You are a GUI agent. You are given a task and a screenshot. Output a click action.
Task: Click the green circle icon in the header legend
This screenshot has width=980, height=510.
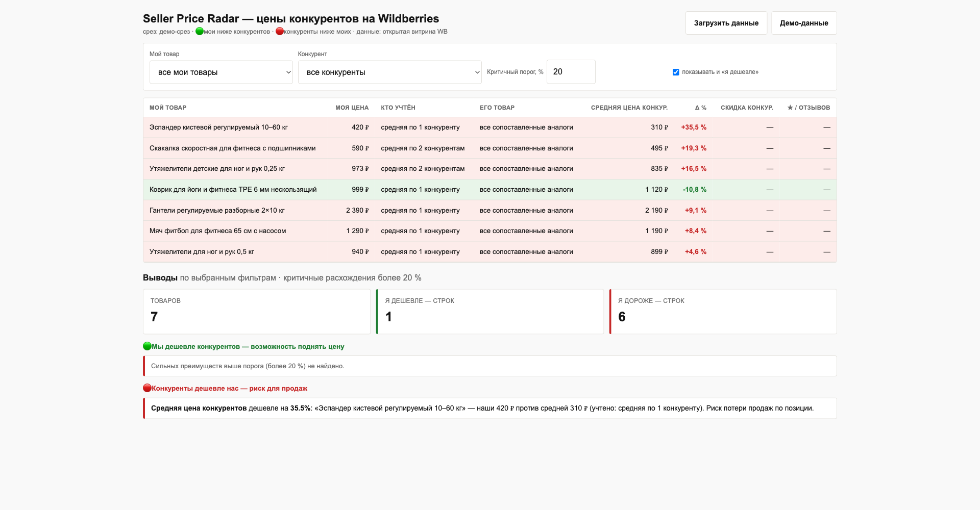pyautogui.click(x=200, y=32)
